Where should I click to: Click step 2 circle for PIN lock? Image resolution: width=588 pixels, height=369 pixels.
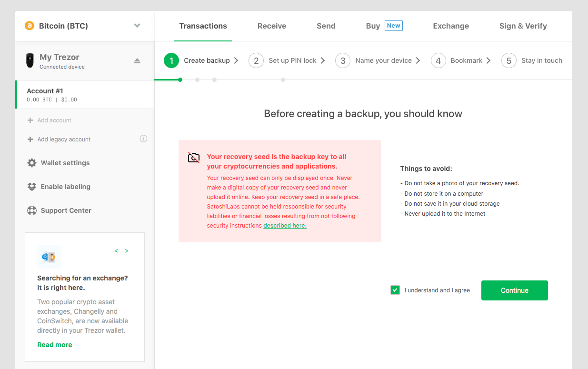(256, 60)
